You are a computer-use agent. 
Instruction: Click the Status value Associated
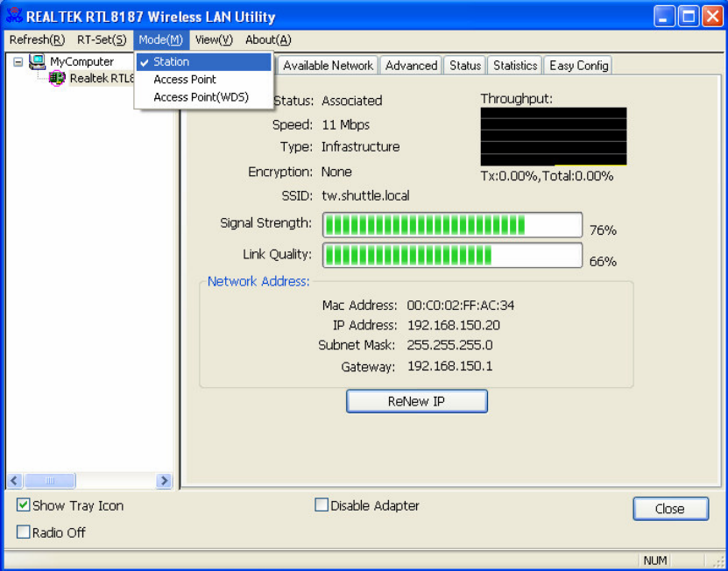[x=352, y=101]
